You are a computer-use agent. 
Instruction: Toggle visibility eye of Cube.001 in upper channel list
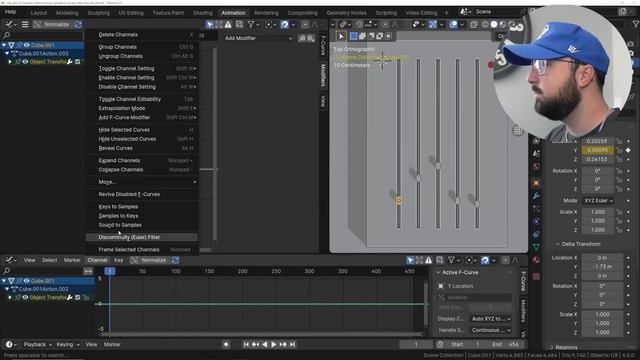tap(27, 45)
